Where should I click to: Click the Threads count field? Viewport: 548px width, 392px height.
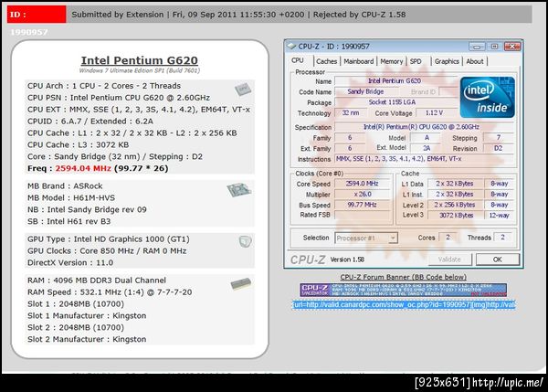coord(502,238)
